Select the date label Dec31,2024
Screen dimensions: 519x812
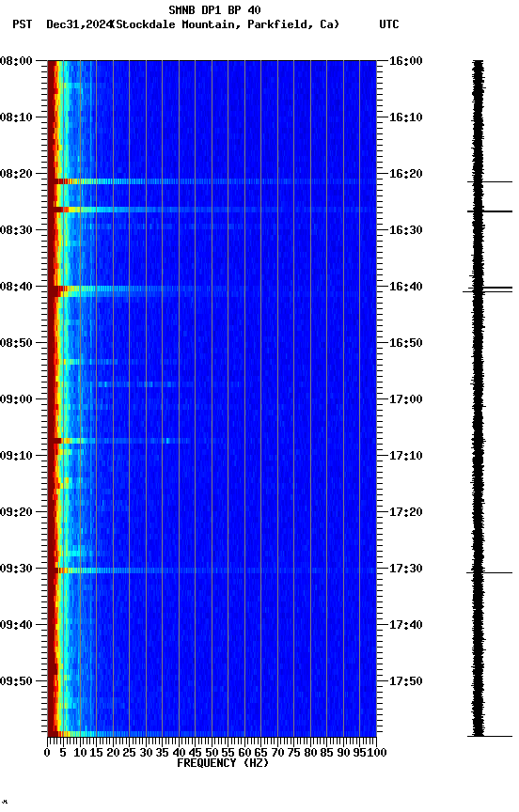click(x=79, y=24)
